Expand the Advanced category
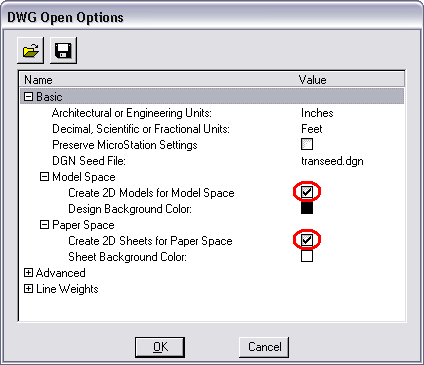Image resolution: width=424 pixels, height=365 pixels. 29,273
